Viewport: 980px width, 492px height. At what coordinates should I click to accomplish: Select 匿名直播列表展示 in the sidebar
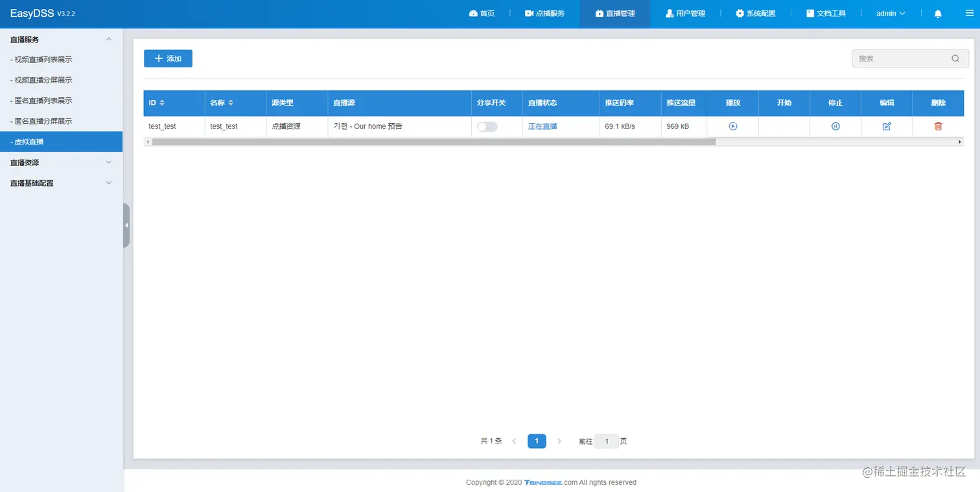pos(61,100)
